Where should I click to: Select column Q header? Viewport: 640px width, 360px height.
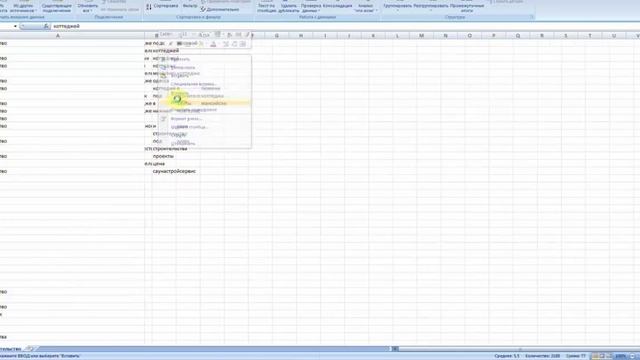[518, 36]
